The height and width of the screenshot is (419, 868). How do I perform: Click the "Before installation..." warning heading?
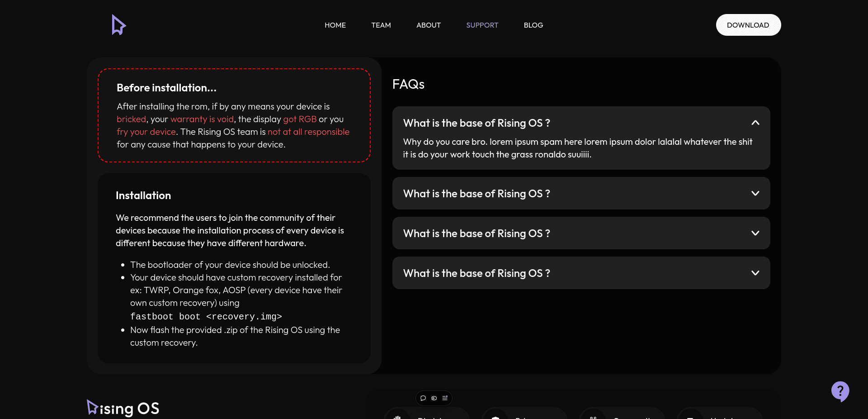pyautogui.click(x=166, y=88)
